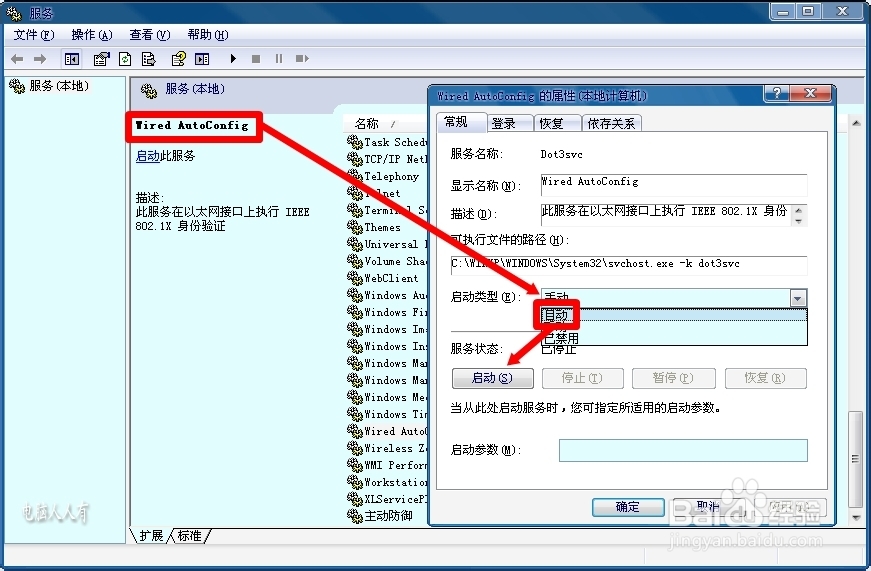Click the Export List toolbar icon
This screenshot has height=571, width=871.
tap(148, 59)
